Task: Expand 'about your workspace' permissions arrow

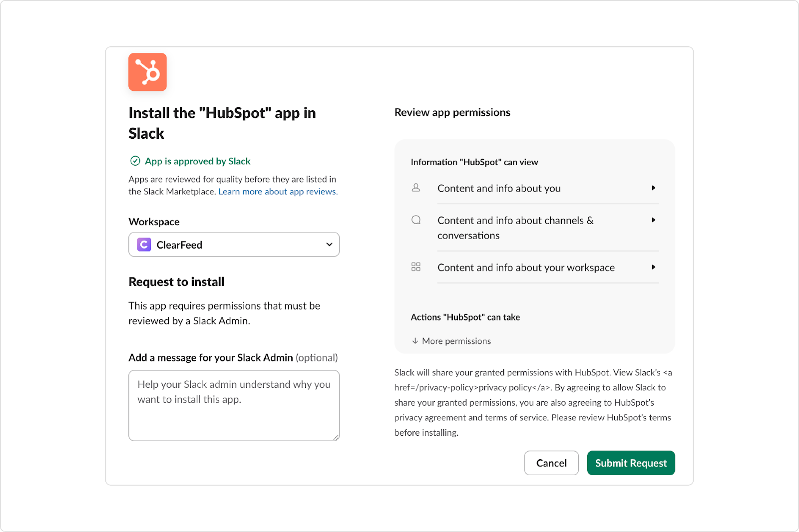Action: (653, 267)
